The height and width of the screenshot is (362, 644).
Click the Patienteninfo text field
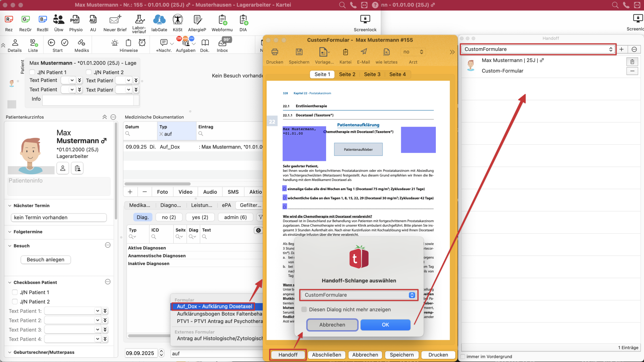click(x=59, y=186)
